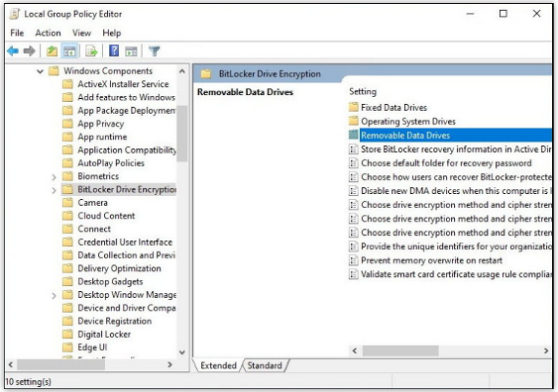Viewport: 558px width, 392px height.
Task: Select Desktop Gadgets in the tree
Action: click(x=110, y=281)
